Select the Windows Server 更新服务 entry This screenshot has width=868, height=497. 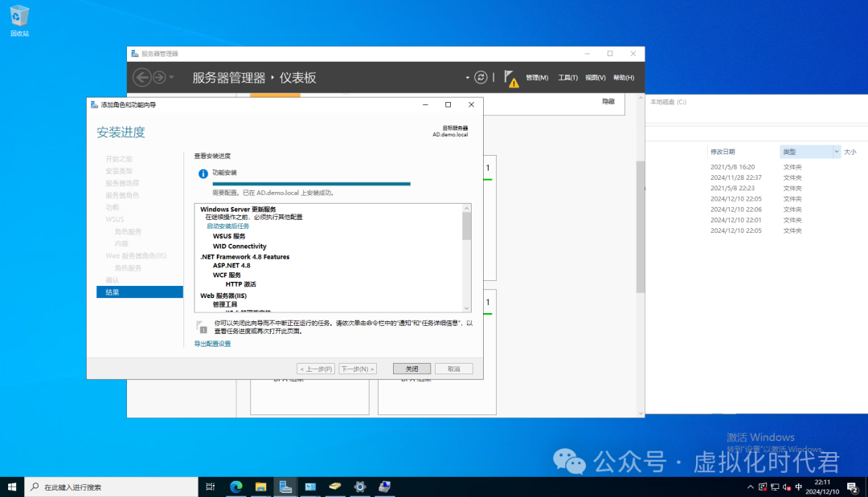click(x=238, y=209)
